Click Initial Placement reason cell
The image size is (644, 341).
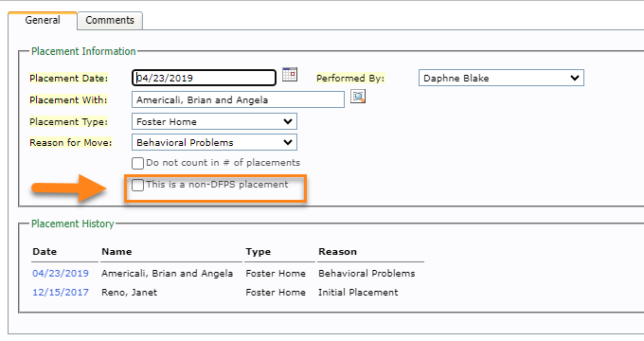[x=358, y=292]
